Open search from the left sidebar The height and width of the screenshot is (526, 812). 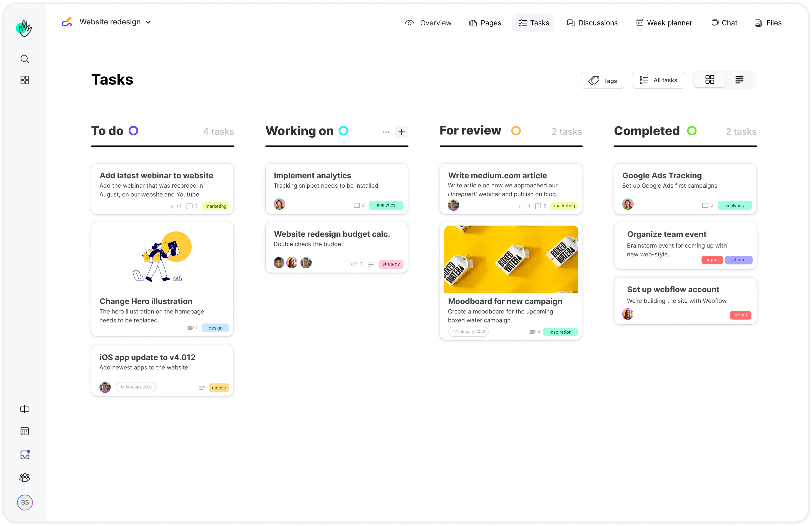point(25,59)
